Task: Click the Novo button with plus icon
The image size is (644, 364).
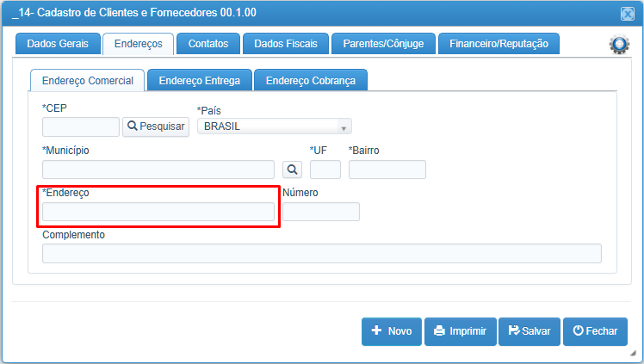Action: (x=392, y=331)
